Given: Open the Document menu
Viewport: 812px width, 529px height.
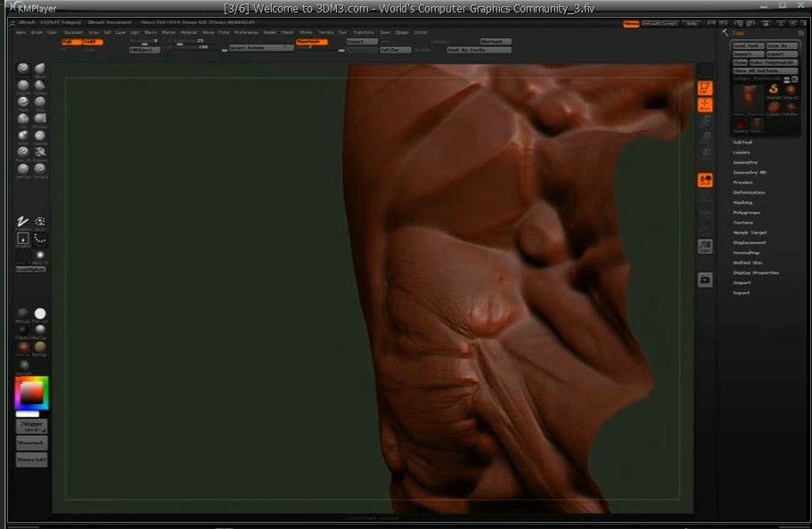Looking at the screenshot, I should [74, 33].
